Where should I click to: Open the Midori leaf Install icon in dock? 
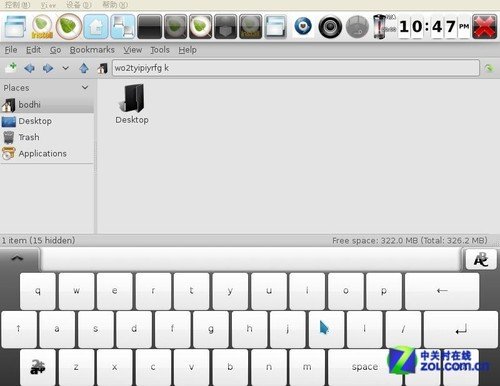tap(42, 26)
